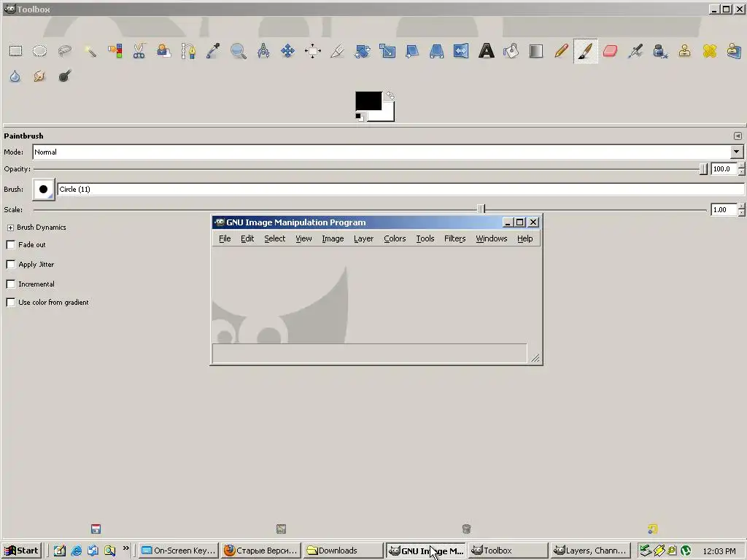Open the Layer menu
This screenshot has height=560, width=747.
(363, 238)
